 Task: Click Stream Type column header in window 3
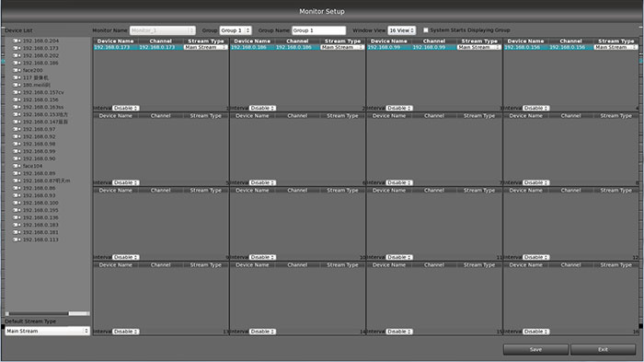pos(479,41)
